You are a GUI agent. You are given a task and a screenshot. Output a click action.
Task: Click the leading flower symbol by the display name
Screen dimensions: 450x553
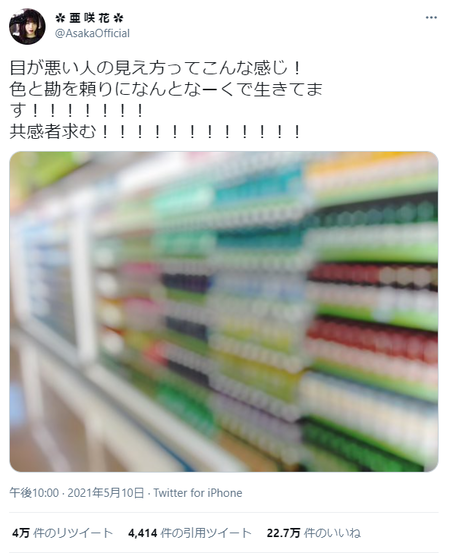click(x=60, y=18)
